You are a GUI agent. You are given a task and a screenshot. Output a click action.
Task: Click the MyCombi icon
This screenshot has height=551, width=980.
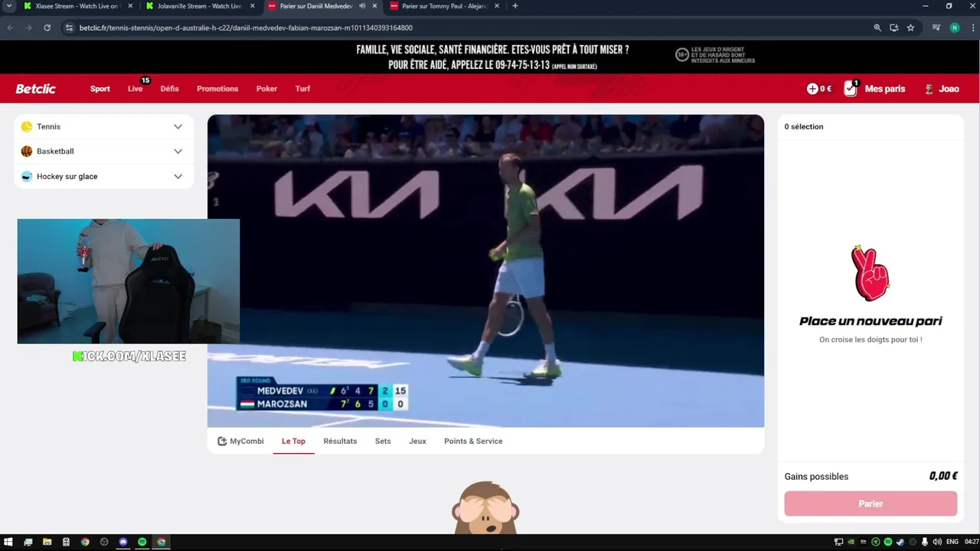(222, 441)
